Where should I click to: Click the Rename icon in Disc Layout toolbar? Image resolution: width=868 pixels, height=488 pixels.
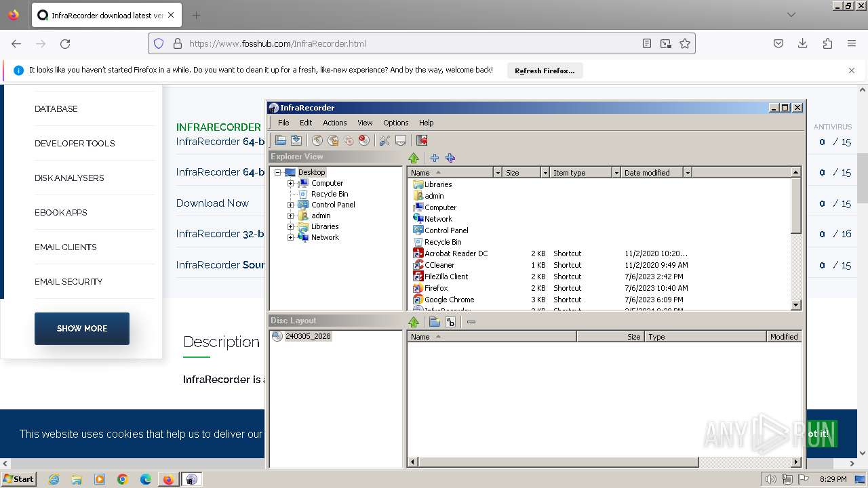[x=450, y=322]
